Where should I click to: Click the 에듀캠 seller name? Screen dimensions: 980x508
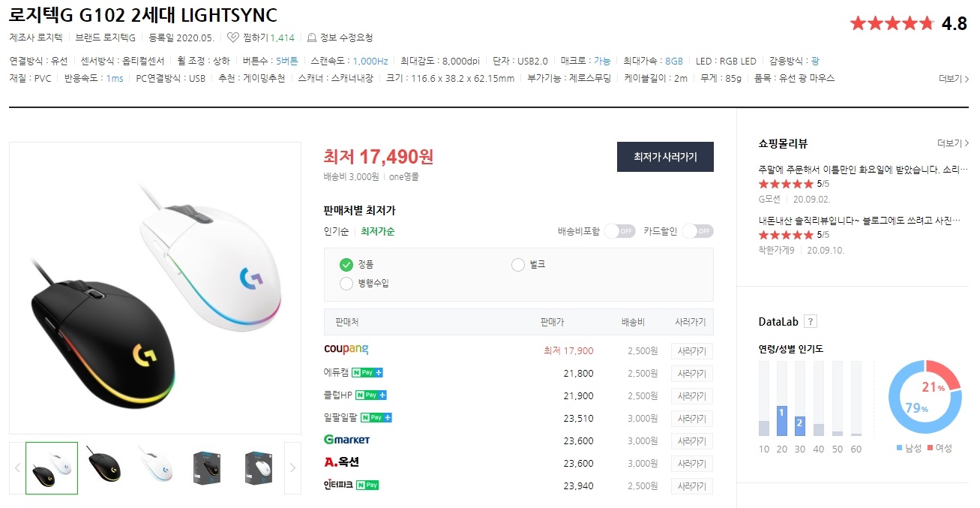coord(336,373)
